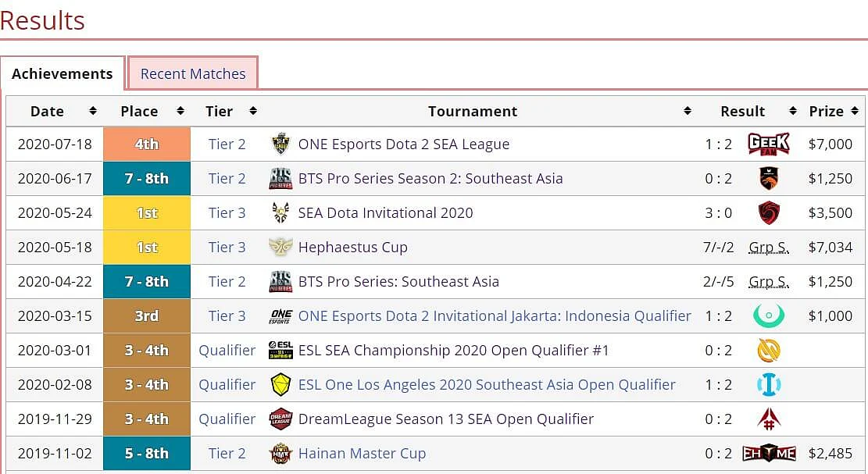
Task: Open ONE Esports Dota 2 Invitational Jakarta link
Action: (x=495, y=315)
